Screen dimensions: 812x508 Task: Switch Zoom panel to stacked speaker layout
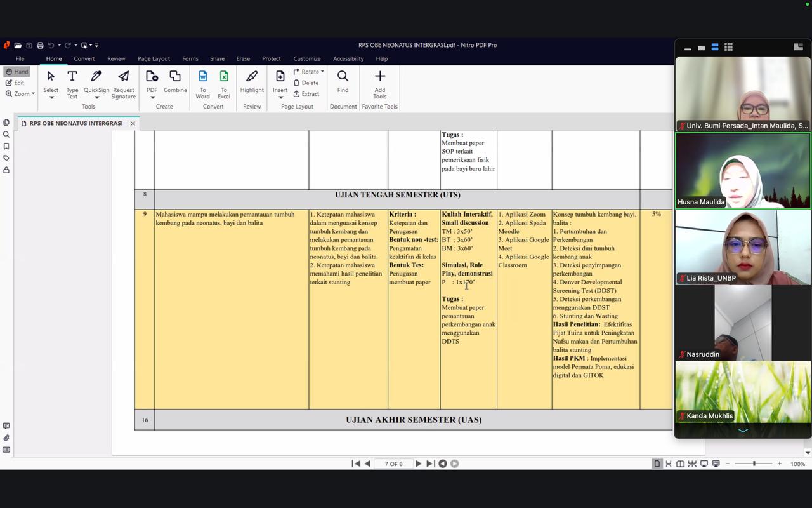point(714,47)
